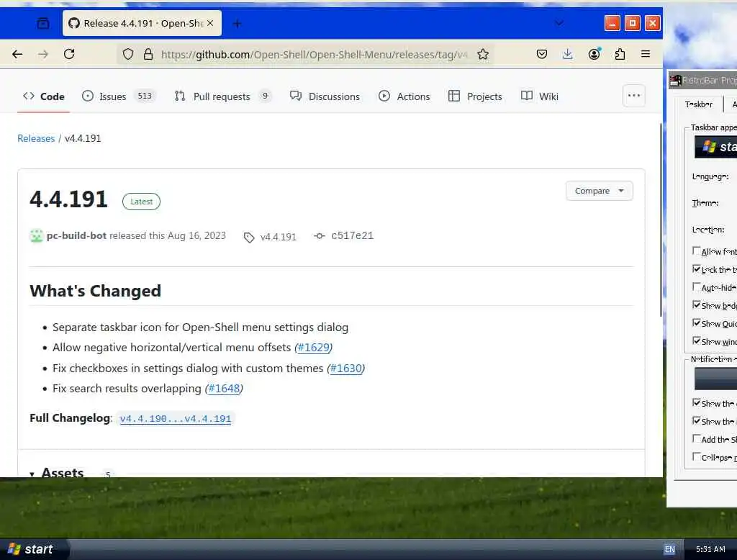
Task: Toggle the Show Quick Launch checkbox
Action: [696, 322]
